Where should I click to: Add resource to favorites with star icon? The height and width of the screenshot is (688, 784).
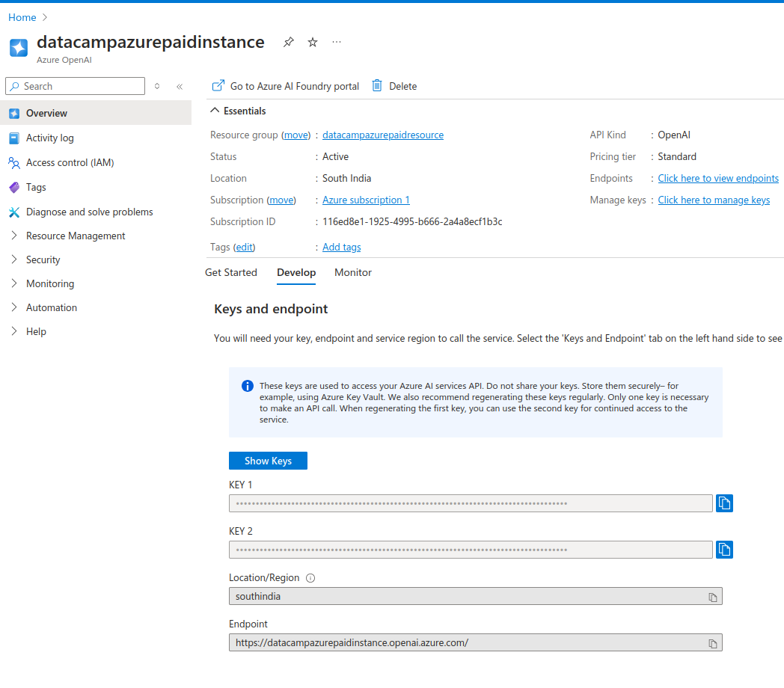click(313, 43)
